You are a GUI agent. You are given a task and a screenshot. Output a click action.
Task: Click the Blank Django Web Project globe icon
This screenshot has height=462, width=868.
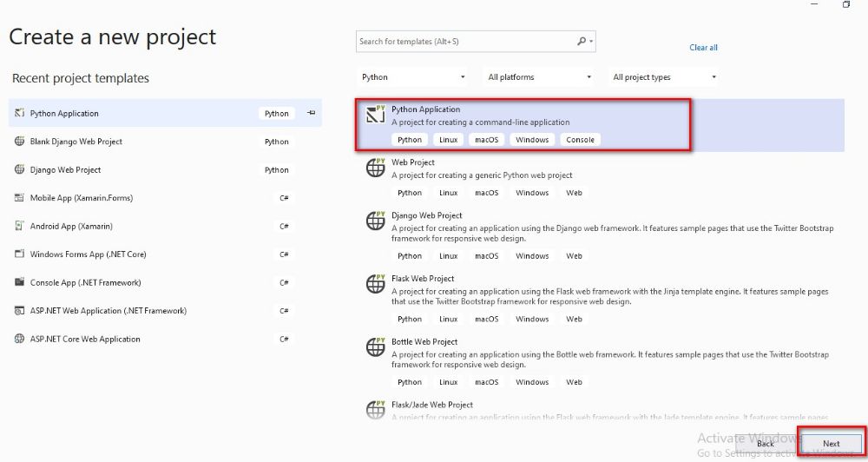[x=19, y=142]
